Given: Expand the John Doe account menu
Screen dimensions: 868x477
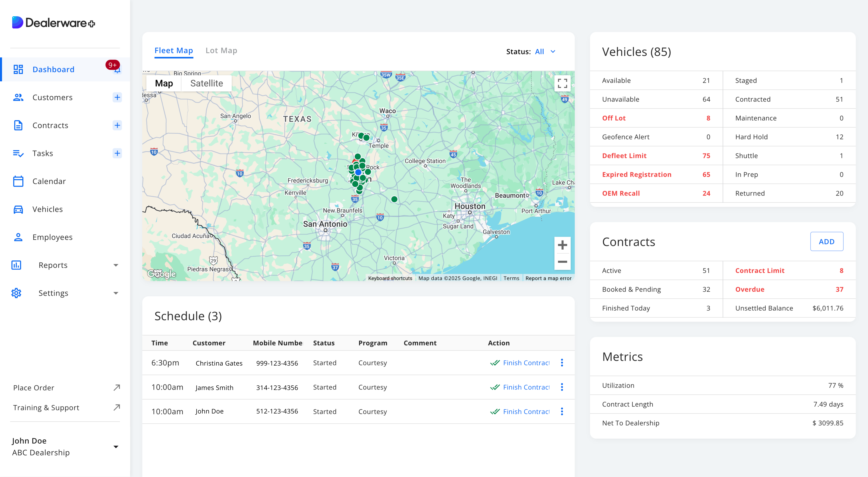Looking at the screenshot, I should 116,447.
